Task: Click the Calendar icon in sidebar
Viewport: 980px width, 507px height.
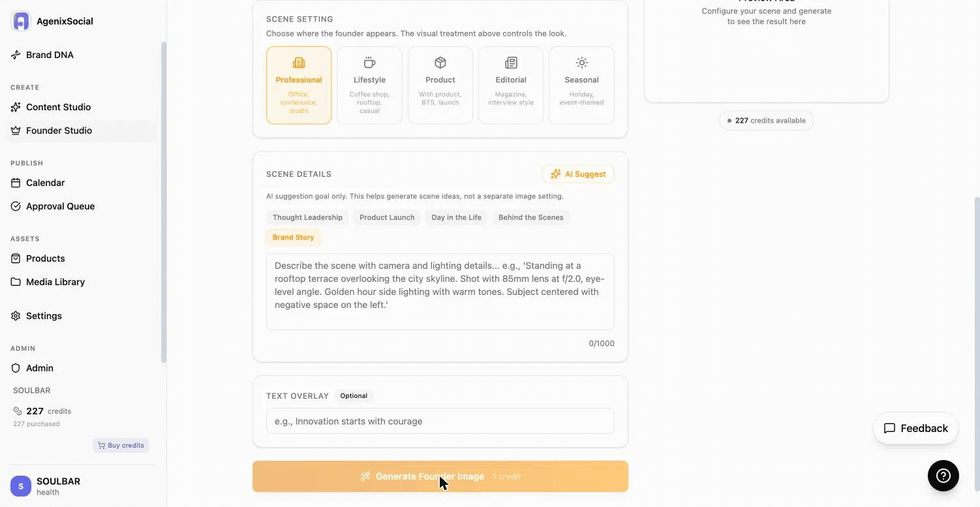Action: (16, 183)
